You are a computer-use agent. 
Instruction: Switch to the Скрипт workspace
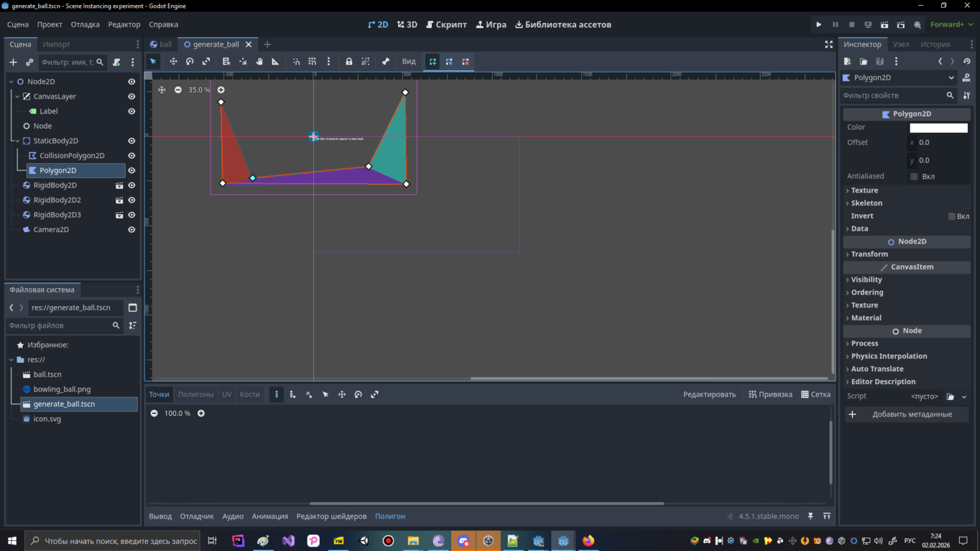(447, 25)
